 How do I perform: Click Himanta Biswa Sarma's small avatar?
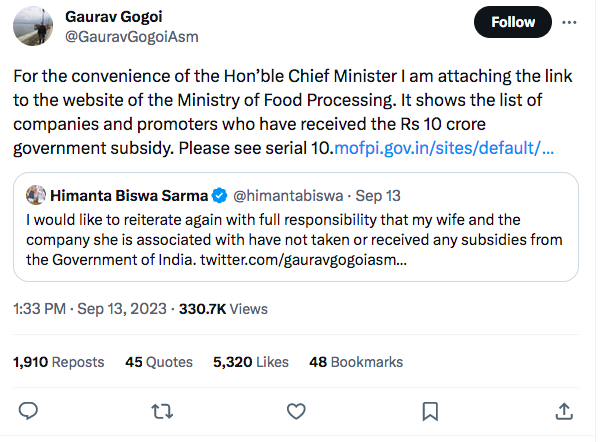pyautogui.click(x=36, y=193)
